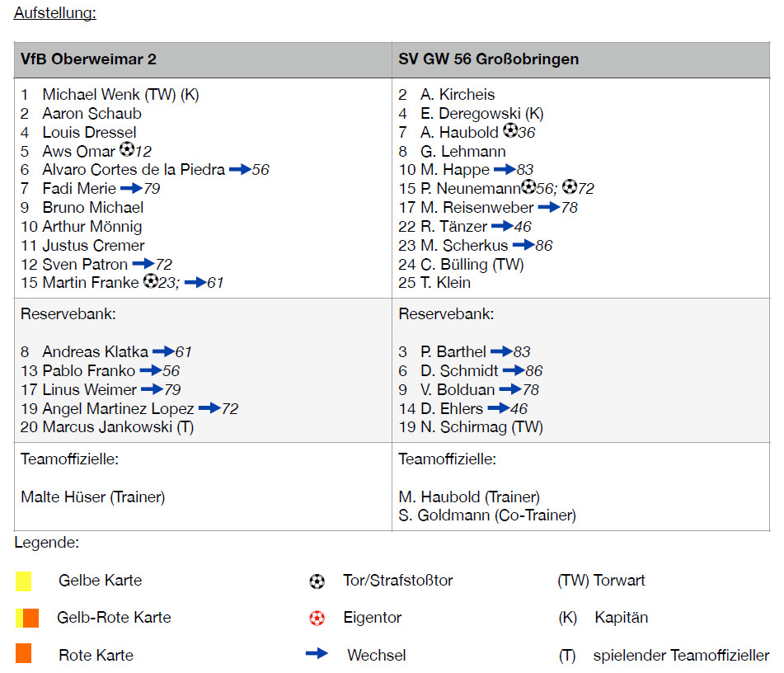
Task: Click the blue Wechsel arrow in legend
Action: pos(317,654)
